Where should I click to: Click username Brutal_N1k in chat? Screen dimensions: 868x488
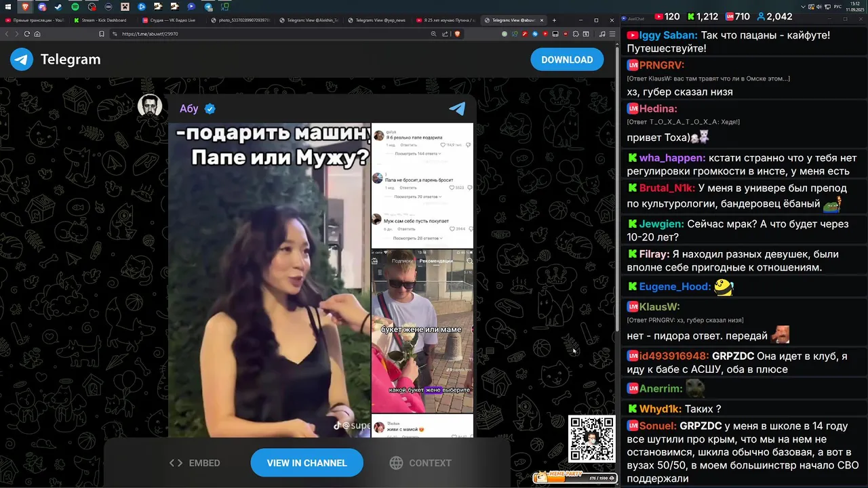[x=667, y=188]
